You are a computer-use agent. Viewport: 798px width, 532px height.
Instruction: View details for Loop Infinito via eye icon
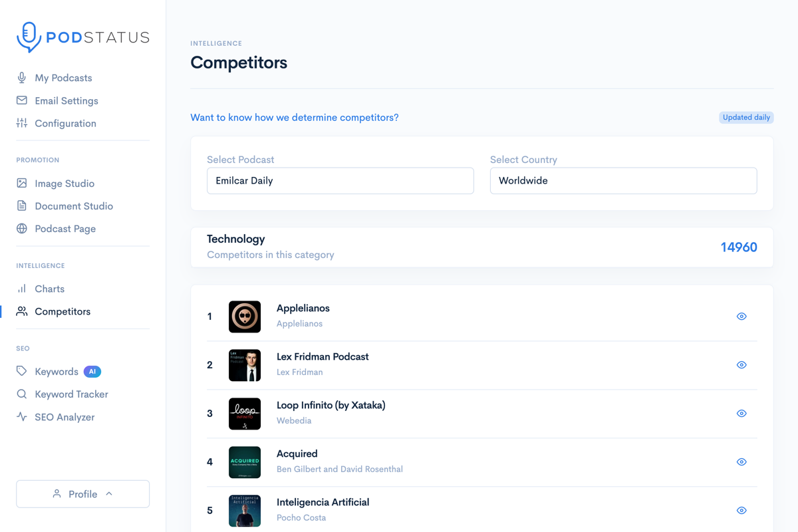pos(741,413)
